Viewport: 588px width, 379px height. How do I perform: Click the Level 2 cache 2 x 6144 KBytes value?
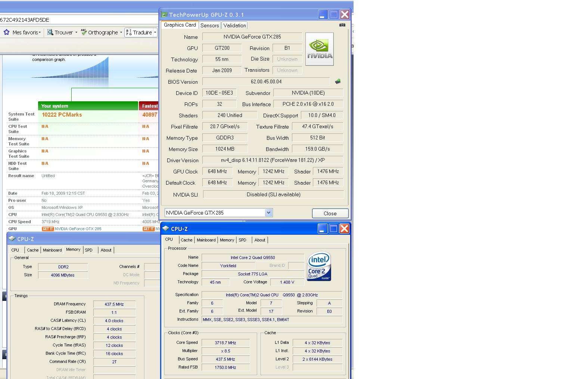(x=318, y=359)
